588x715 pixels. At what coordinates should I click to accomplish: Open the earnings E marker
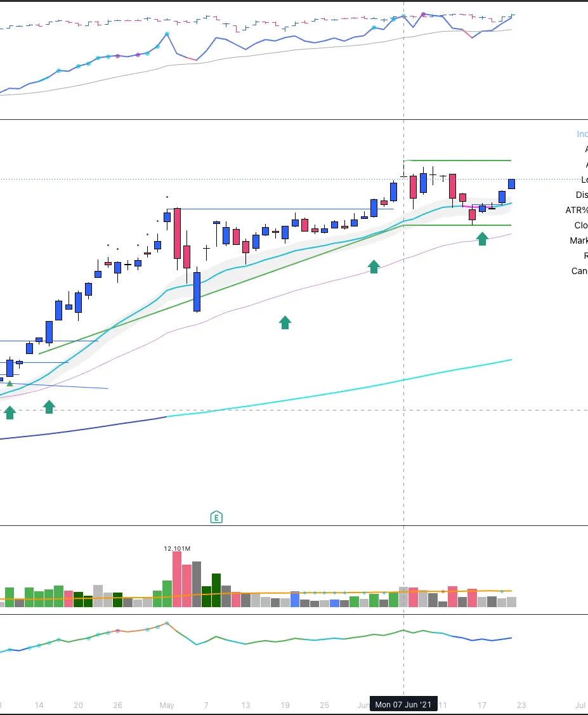[x=216, y=517]
